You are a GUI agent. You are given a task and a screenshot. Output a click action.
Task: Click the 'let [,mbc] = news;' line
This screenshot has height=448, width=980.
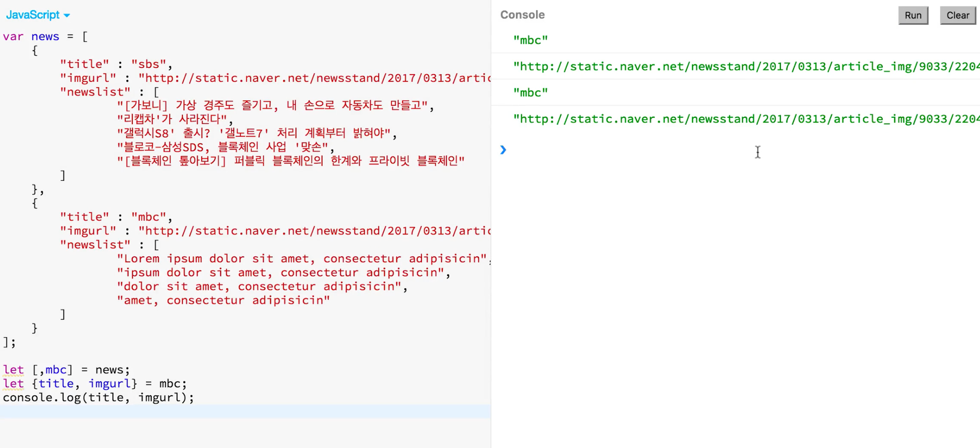pyautogui.click(x=67, y=369)
